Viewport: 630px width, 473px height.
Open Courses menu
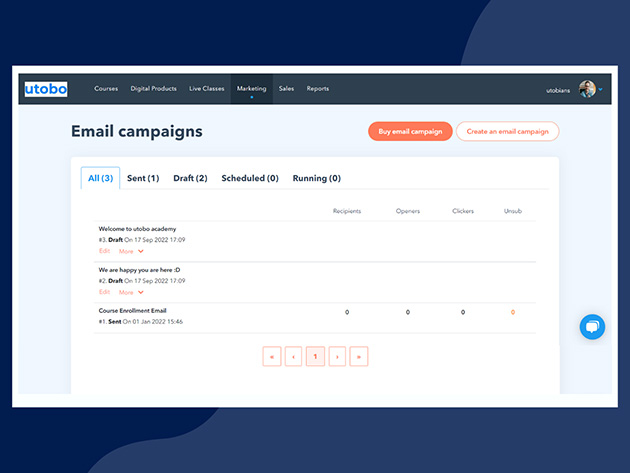pyautogui.click(x=106, y=88)
